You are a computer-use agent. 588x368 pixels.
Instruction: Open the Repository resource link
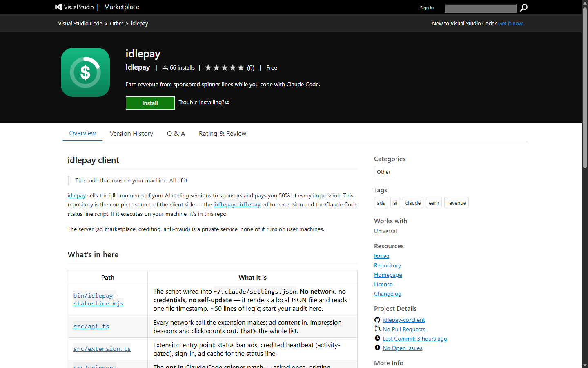pos(388,266)
